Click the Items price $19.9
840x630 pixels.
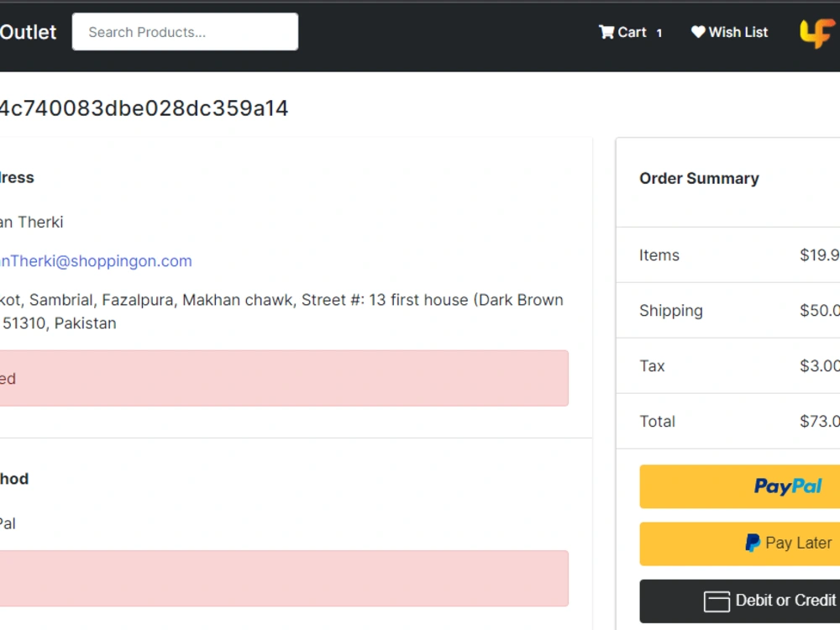(x=820, y=255)
